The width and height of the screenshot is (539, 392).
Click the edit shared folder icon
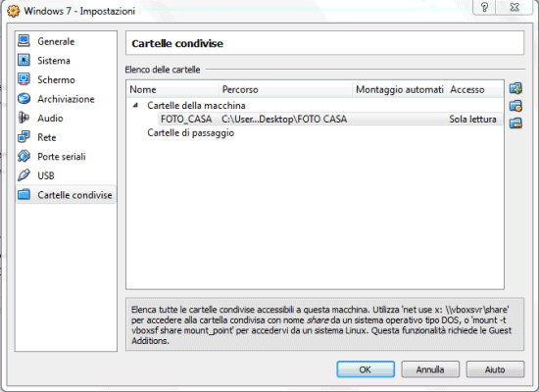(515, 106)
